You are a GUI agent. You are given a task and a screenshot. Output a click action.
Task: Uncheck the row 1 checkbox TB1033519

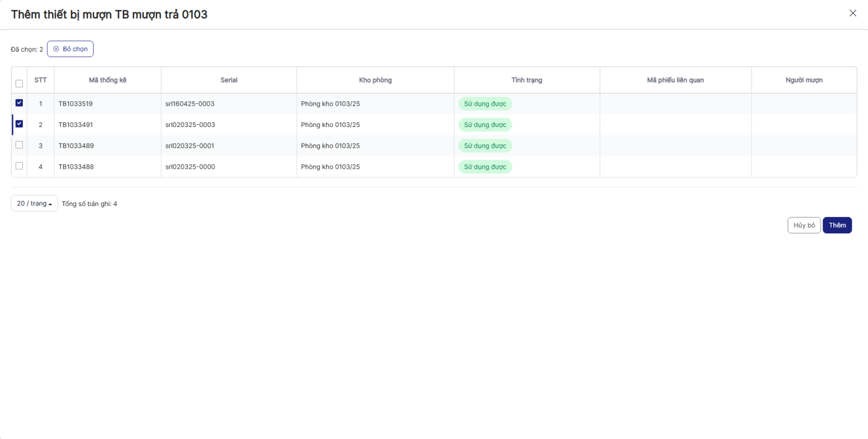coord(19,103)
